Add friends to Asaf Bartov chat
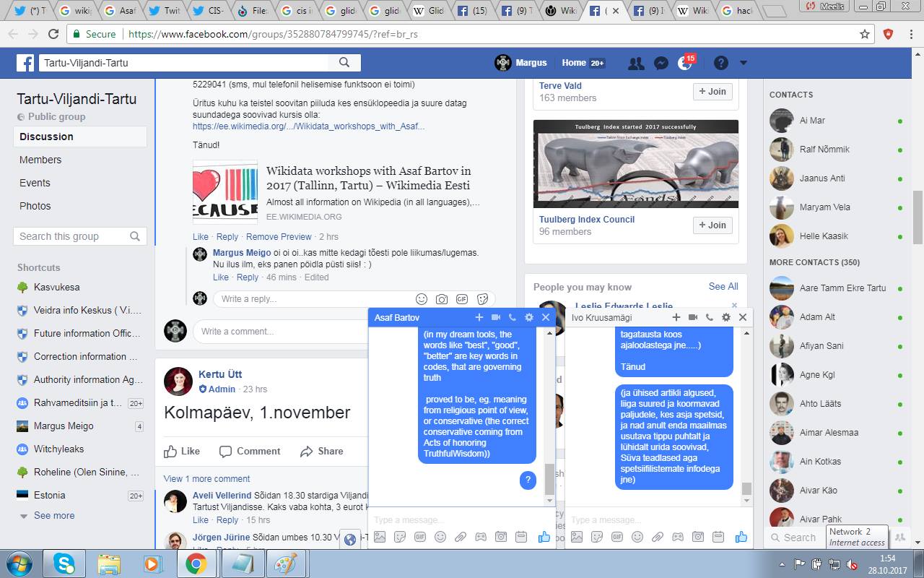Screen dimensions: 924x578 pyautogui.click(x=479, y=317)
